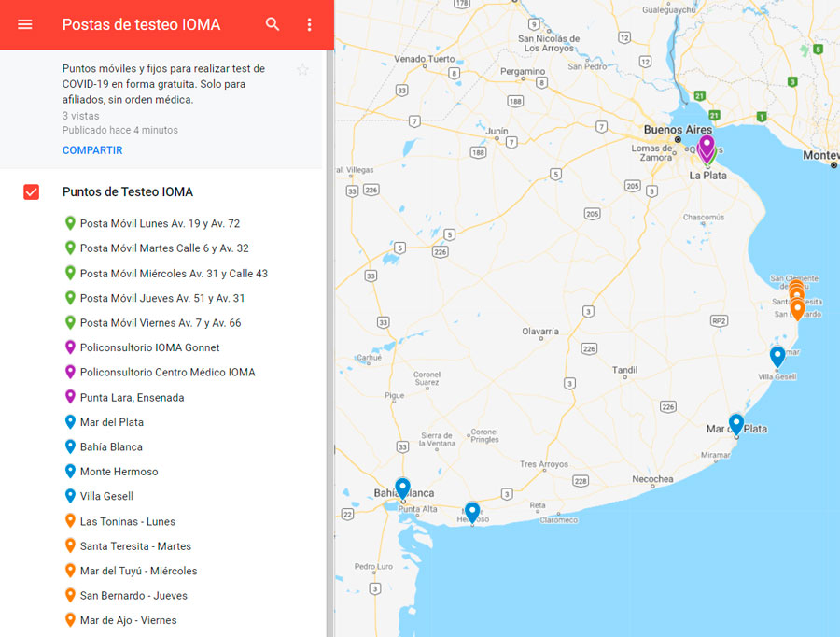This screenshot has width=840, height=637.
Task: Toggle the Puntos de Testeo IOMA layer checkbox
Action: [31, 192]
